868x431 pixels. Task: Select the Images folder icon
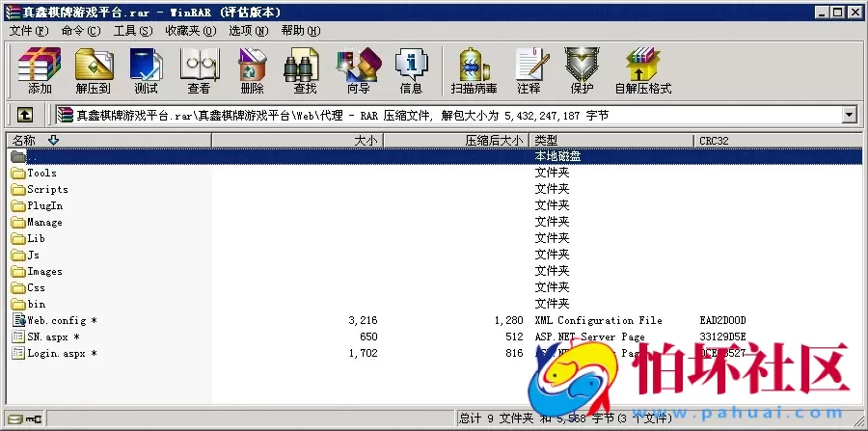click(x=18, y=272)
